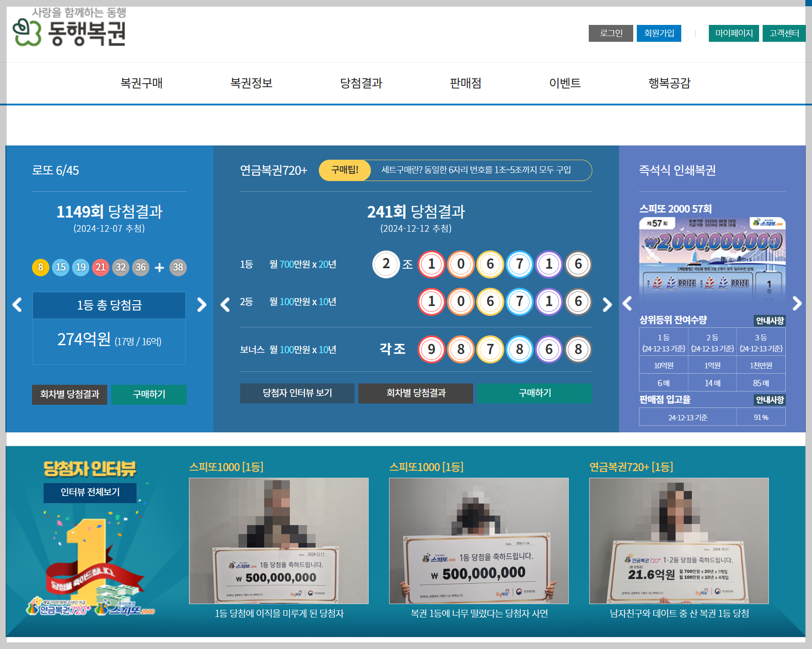The width and height of the screenshot is (812, 649).
Task: Click the left arrow in the 연금복권720+ panel
Action: [225, 305]
